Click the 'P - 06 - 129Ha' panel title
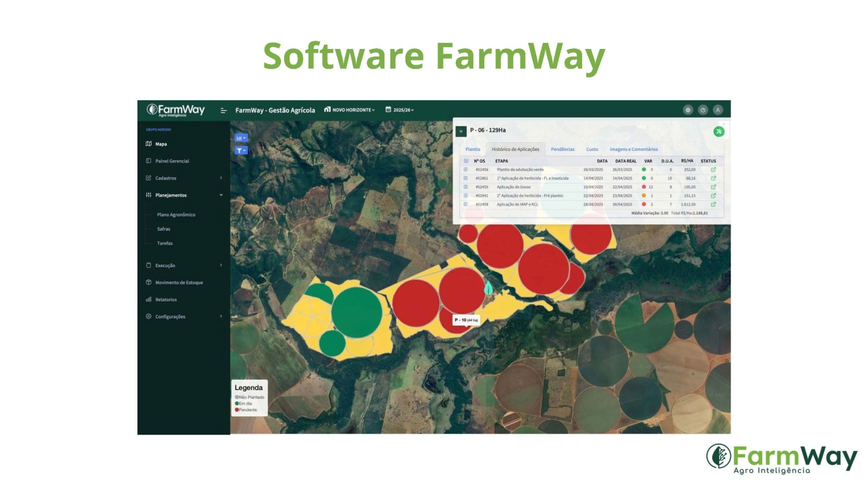Image resolution: width=868 pixels, height=489 pixels. coord(488,130)
